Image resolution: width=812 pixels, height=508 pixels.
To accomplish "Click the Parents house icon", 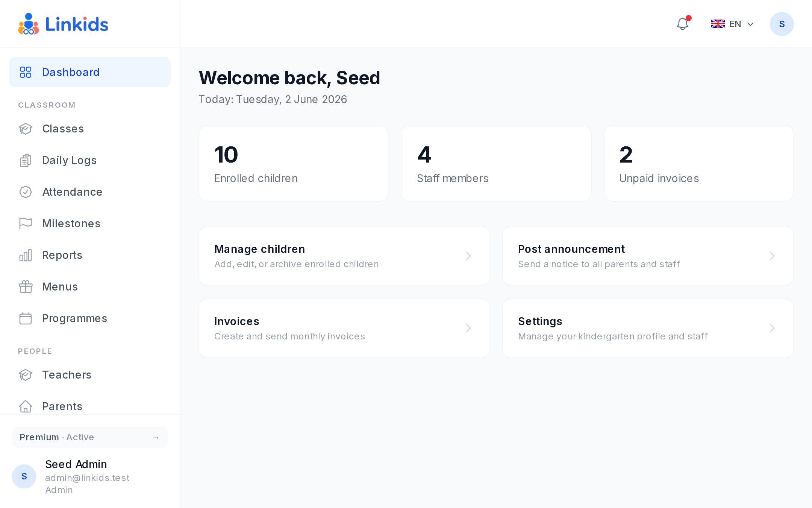I will 26,406.
